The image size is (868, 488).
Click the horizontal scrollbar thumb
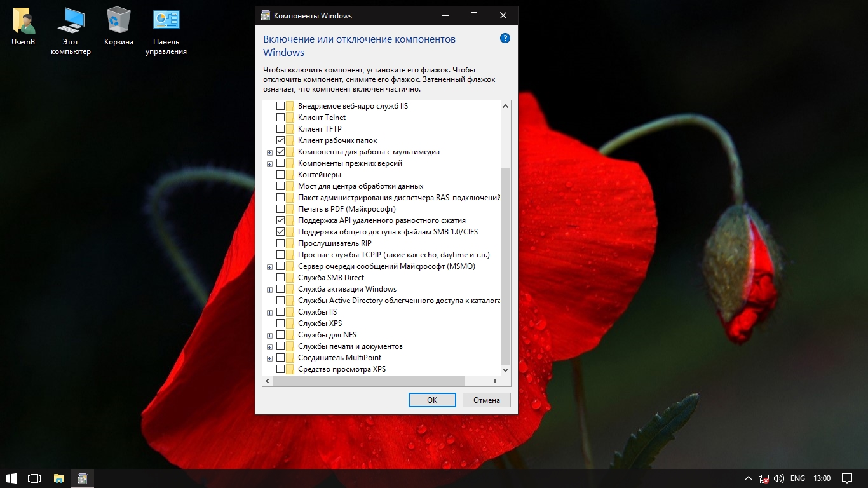(x=369, y=381)
